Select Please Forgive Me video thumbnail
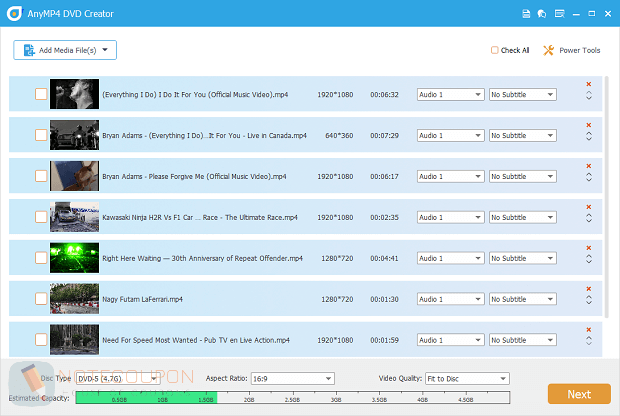Image resolution: width=620 pixels, height=416 pixels. pyautogui.click(x=74, y=176)
